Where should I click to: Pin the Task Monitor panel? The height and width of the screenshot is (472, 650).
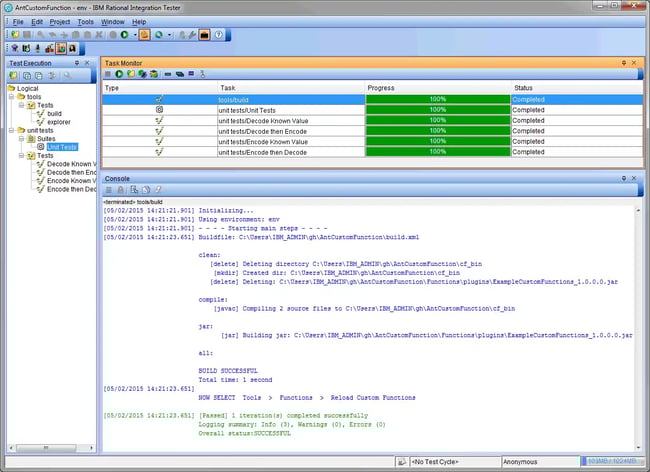click(x=625, y=62)
